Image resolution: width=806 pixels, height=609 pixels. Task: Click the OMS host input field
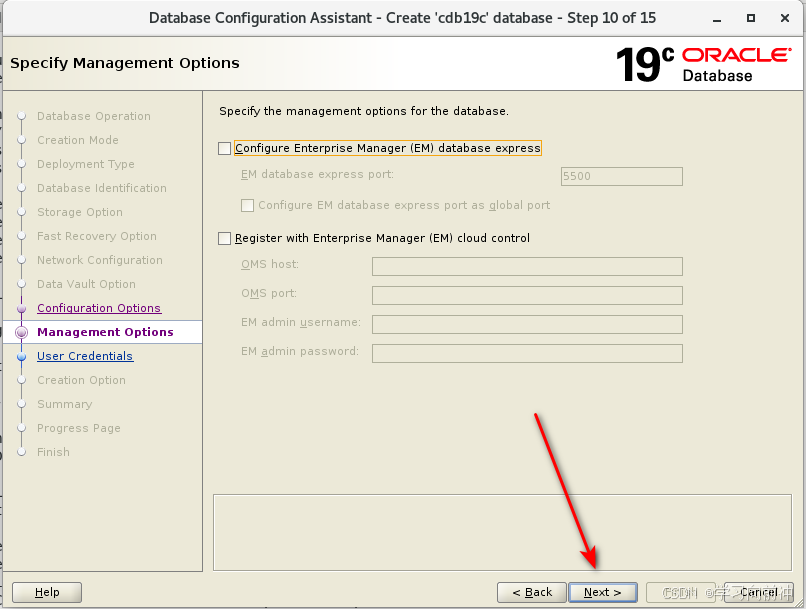[x=527, y=266]
